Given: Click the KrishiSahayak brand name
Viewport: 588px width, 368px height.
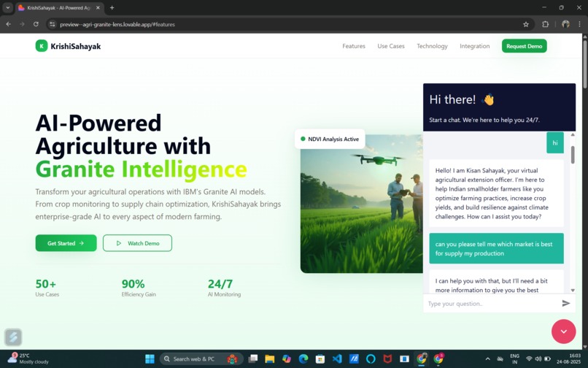Looking at the screenshot, I should [76, 46].
